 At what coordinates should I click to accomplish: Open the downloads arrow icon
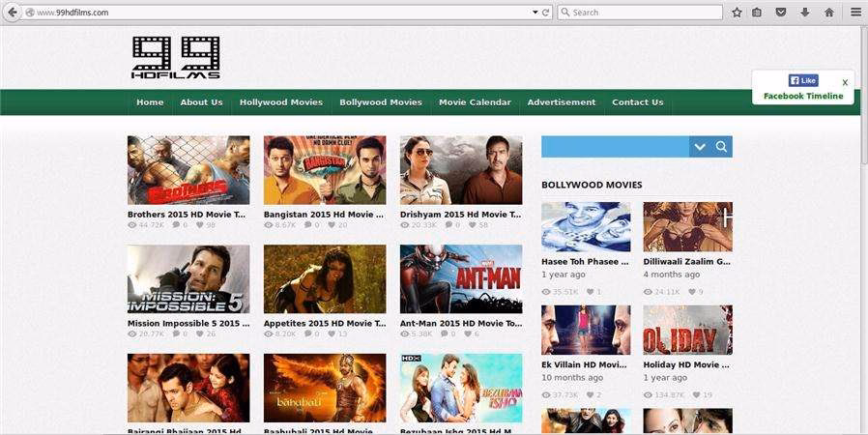pos(805,13)
